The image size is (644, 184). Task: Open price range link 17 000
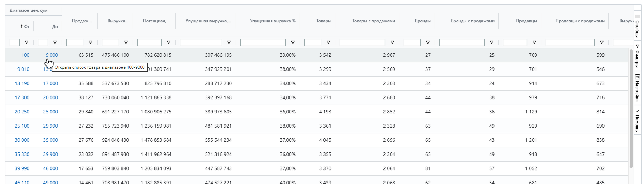coord(50,83)
